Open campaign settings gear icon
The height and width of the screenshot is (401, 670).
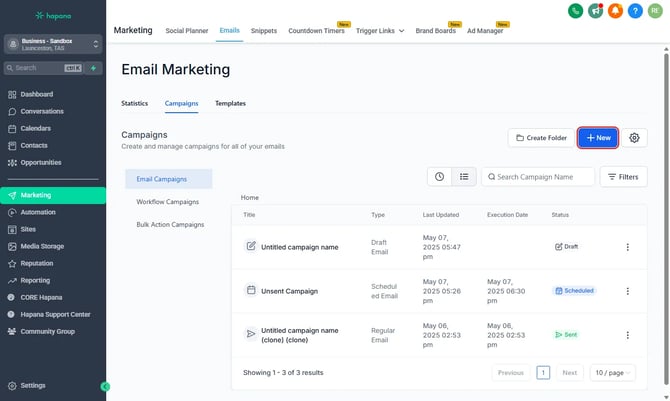click(633, 138)
